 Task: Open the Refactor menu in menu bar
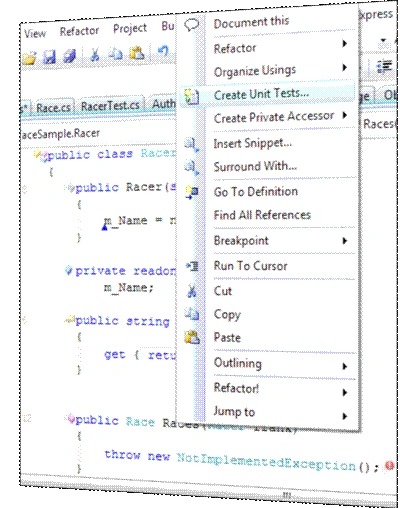pos(79,31)
